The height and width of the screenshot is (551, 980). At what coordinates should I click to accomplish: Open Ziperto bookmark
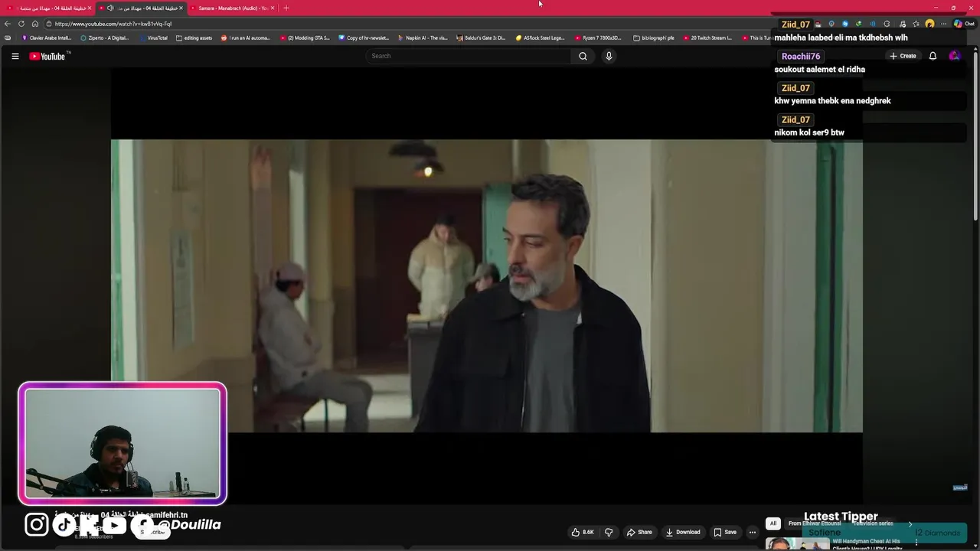[105, 37]
